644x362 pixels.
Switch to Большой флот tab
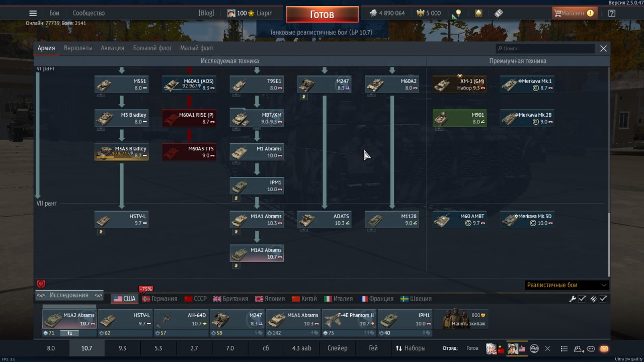click(152, 48)
